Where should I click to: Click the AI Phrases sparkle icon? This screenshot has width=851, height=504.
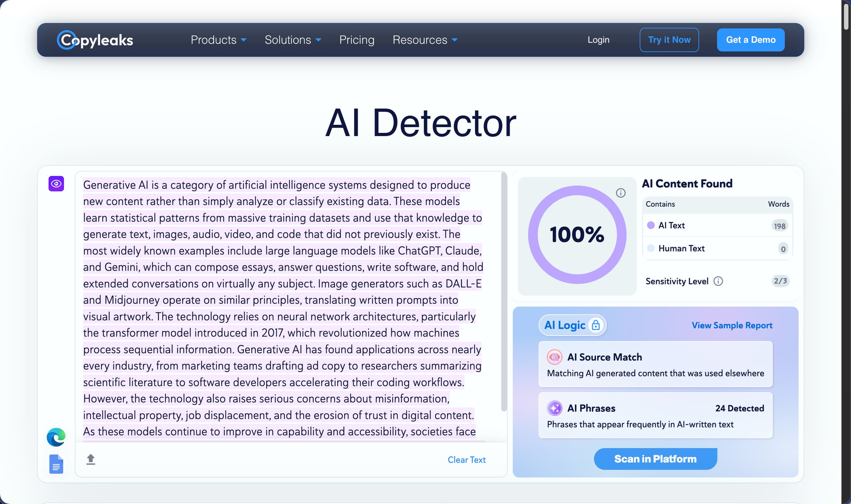click(554, 408)
